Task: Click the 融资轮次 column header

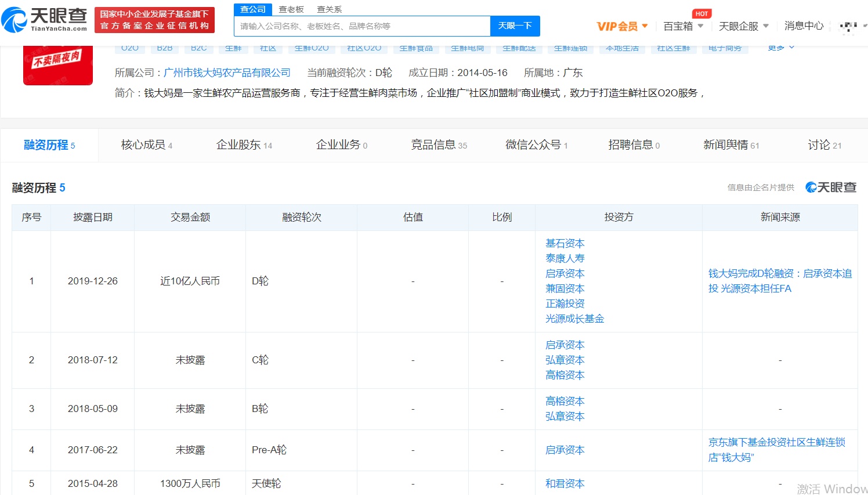Action: click(x=302, y=218)
